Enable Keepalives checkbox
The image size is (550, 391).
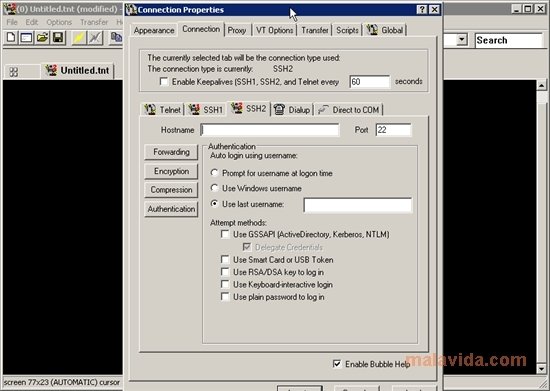(163, 82)
